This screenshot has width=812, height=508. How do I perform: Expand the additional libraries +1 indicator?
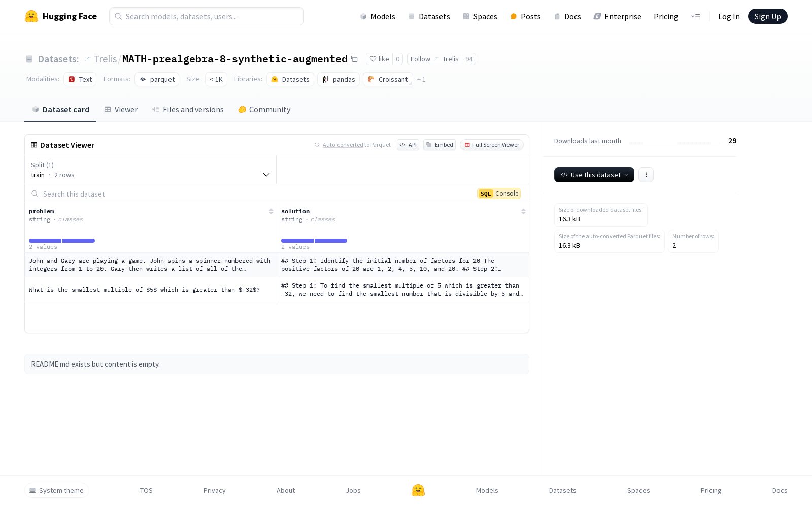click(x=421, y=79)
